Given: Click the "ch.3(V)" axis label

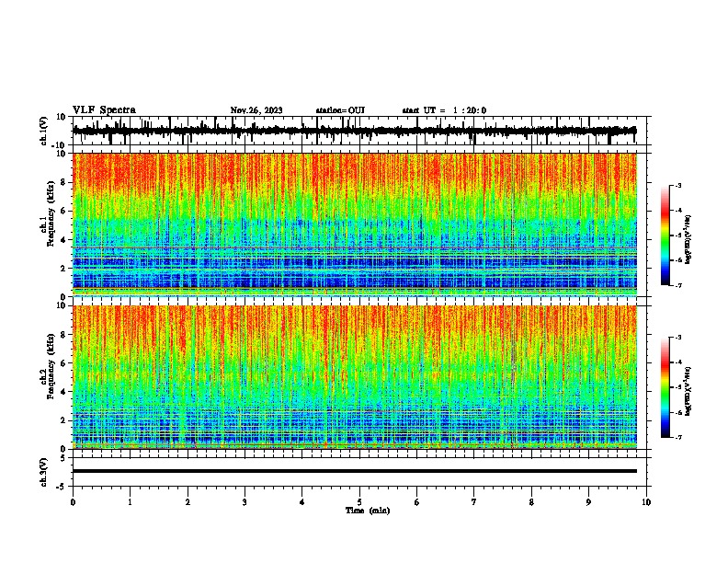Looking at the screenshot, I should 44,472.
